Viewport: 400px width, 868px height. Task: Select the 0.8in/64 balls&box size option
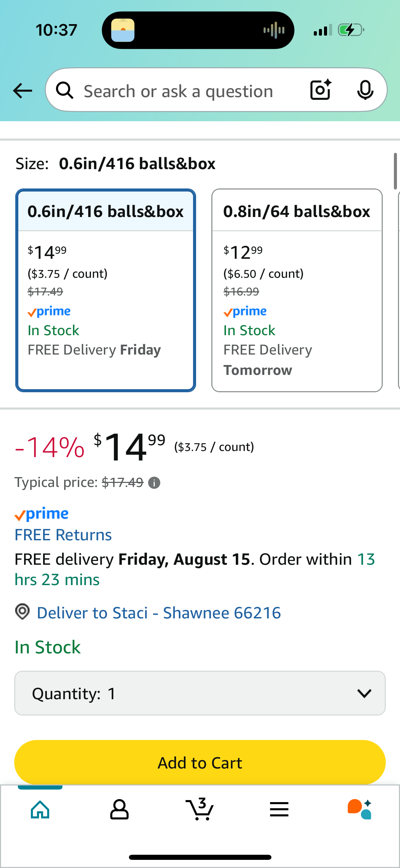pyautogui.click(x=297, y=290)
